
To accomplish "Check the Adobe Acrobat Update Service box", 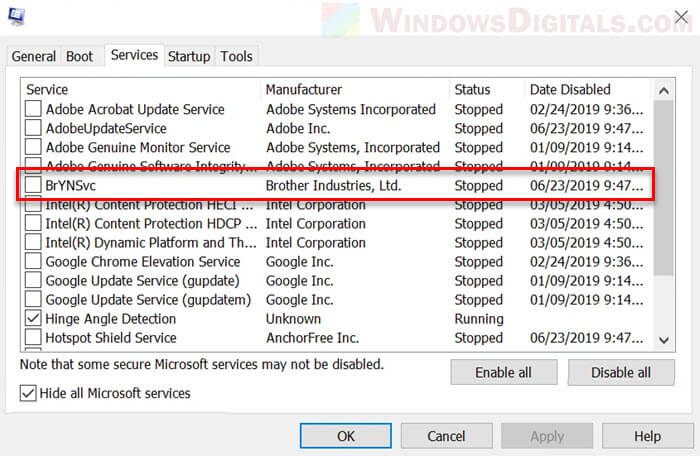I will 34,109.
